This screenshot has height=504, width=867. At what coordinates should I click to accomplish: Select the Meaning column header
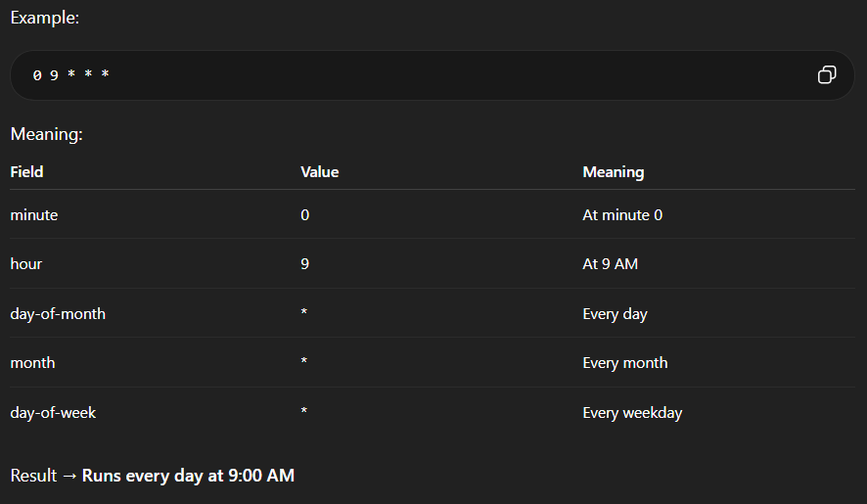click(x=613, y=172)
